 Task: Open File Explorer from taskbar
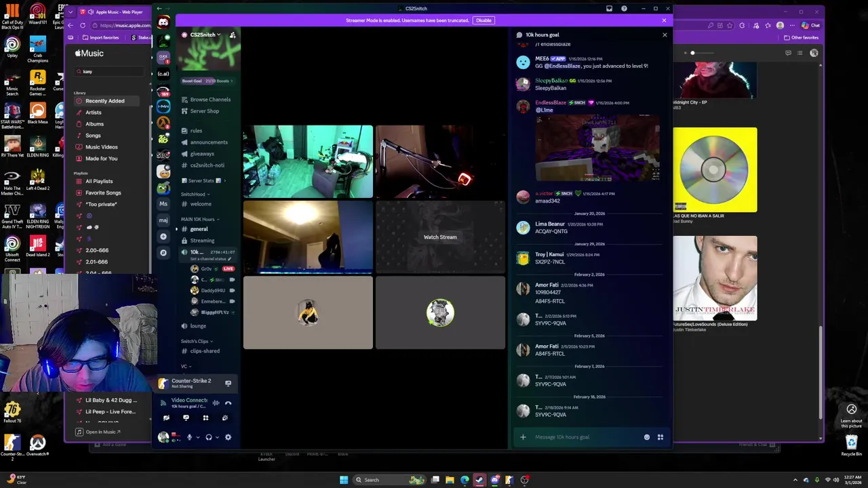(x=450, y=480)
